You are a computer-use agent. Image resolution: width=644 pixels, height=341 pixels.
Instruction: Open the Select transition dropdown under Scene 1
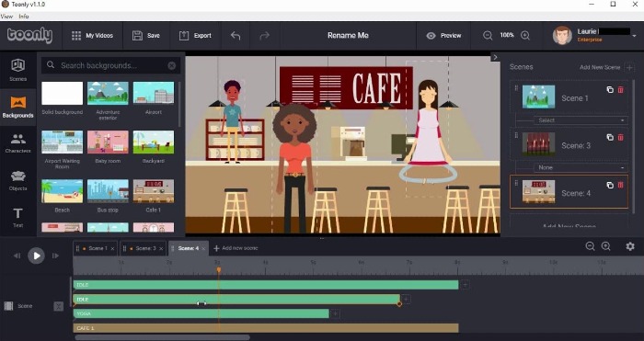point(581,120)
